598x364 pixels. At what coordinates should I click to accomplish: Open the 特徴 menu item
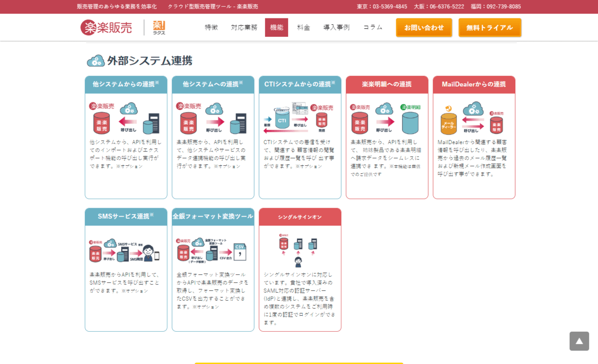point(211,27)
